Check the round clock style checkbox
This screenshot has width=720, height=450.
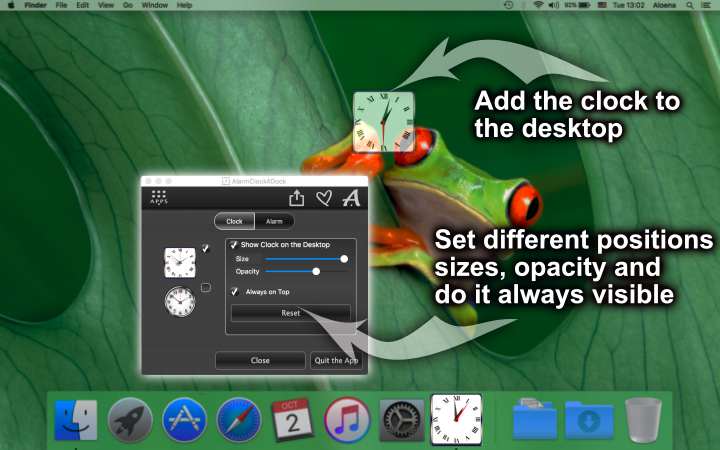click(x=206, y=287)
